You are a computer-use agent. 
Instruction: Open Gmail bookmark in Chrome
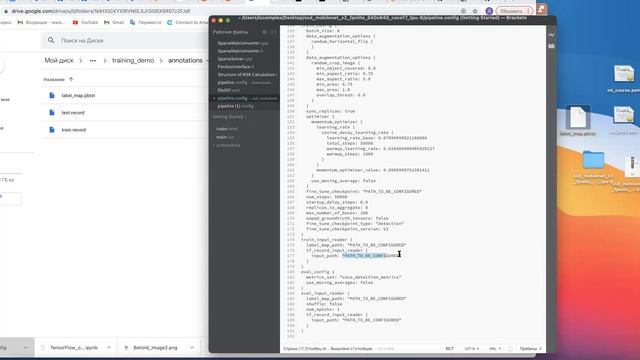click(x=114, y=22)
